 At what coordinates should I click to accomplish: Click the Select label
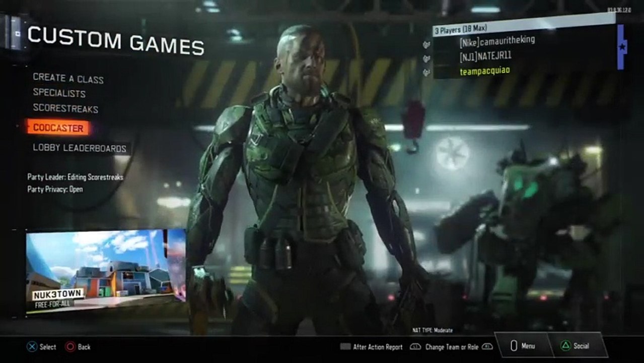coord(48,347)
